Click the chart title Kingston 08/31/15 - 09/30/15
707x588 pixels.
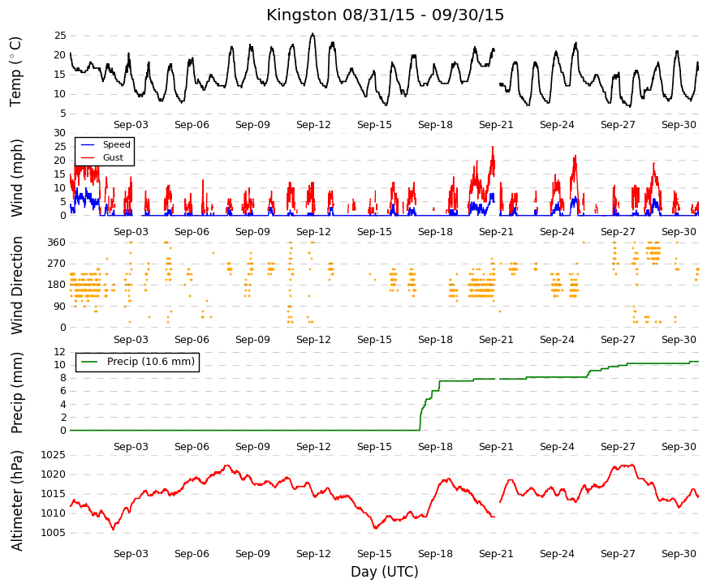[385, 15]
